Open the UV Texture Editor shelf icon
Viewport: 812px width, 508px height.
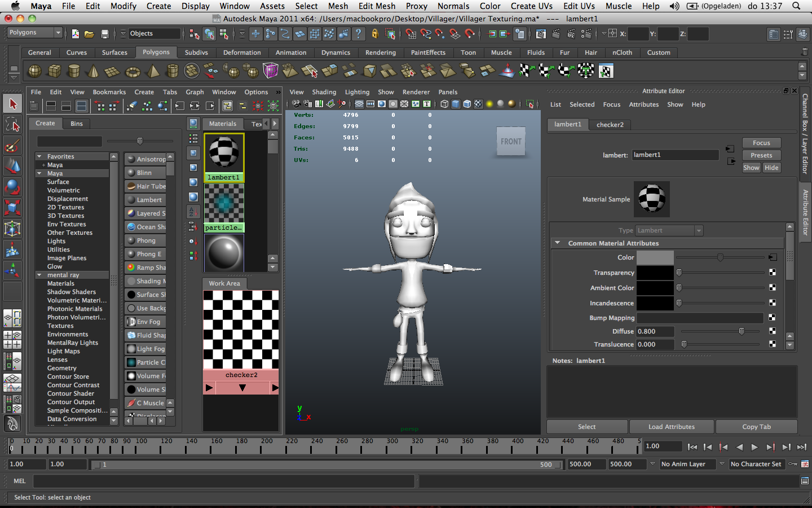[606, 71]
